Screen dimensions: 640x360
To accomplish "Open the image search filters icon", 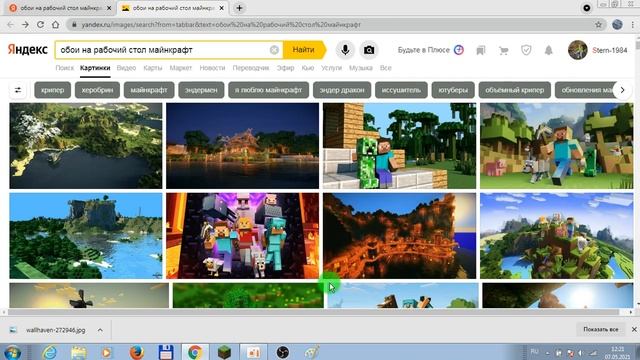I will [x=18, y=90].
